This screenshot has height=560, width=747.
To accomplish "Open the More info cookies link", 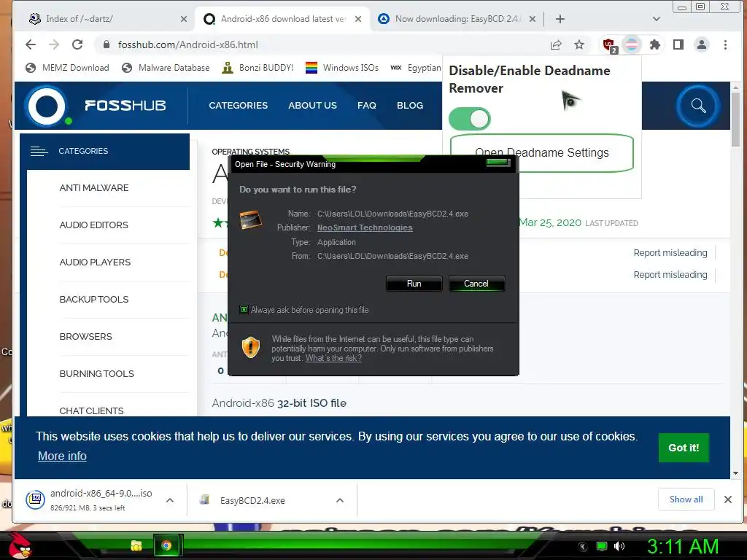I will click(x=63, y=456).
